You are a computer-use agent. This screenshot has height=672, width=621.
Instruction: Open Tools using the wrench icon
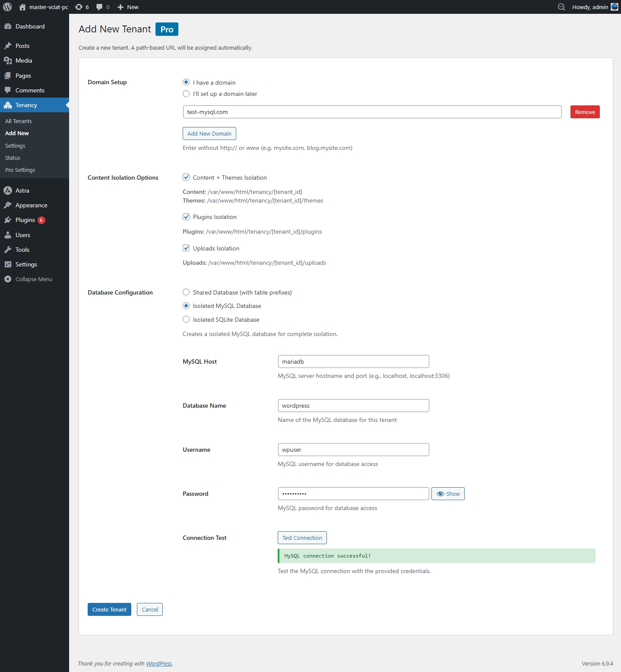[x=8, y=250]
